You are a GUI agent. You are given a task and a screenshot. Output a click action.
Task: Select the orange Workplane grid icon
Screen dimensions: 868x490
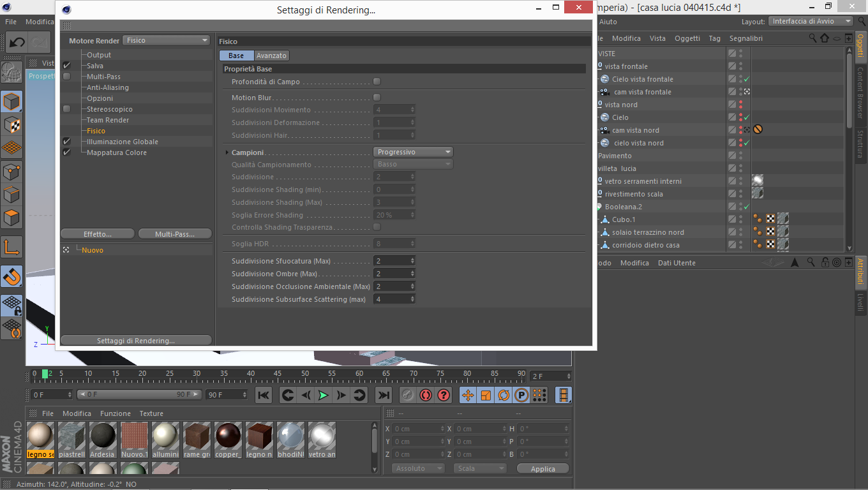point(12,148)
